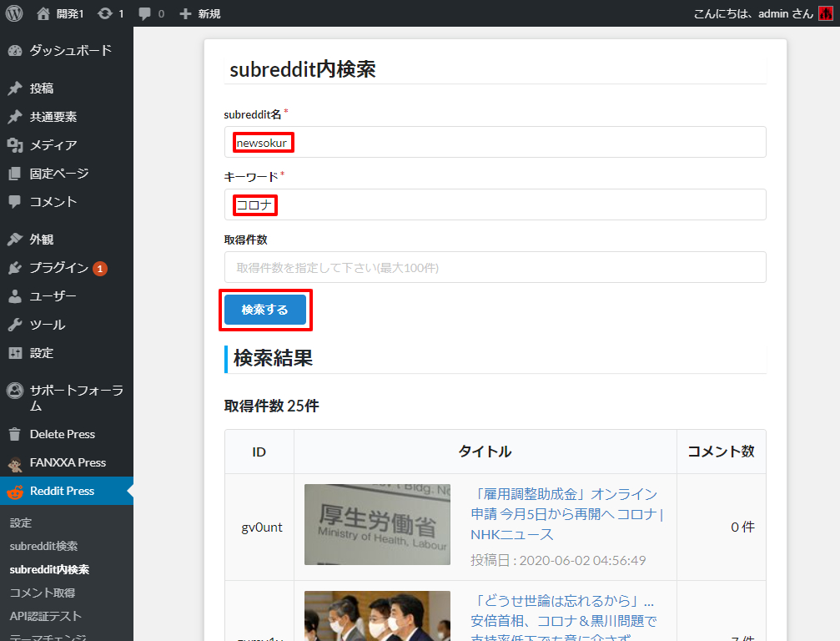Click the settings sliders icon beside 設定

15,353
